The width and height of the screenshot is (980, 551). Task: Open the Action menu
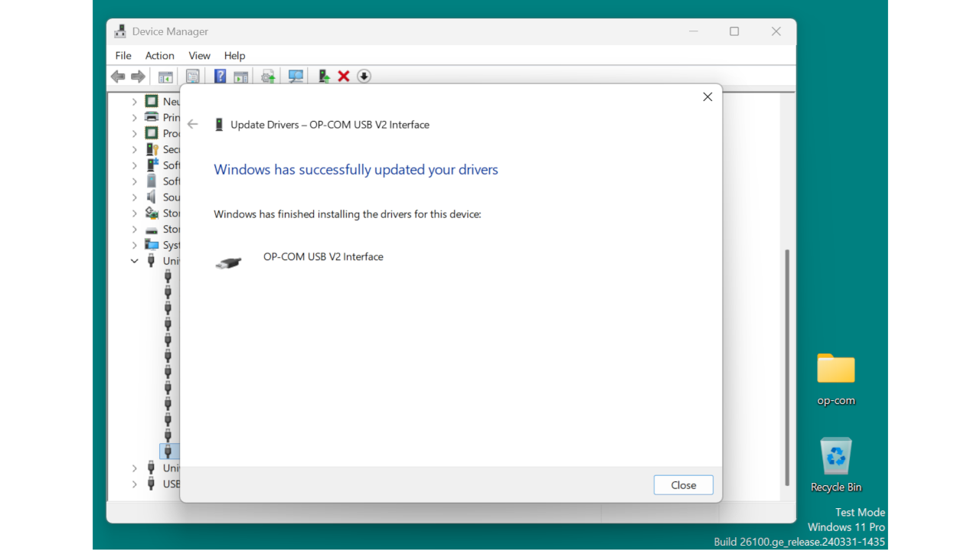(x=159, y=55)
